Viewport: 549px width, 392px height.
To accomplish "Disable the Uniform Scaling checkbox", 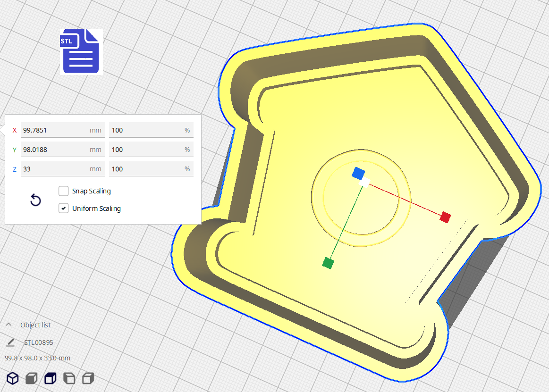I will coord(64,208).
